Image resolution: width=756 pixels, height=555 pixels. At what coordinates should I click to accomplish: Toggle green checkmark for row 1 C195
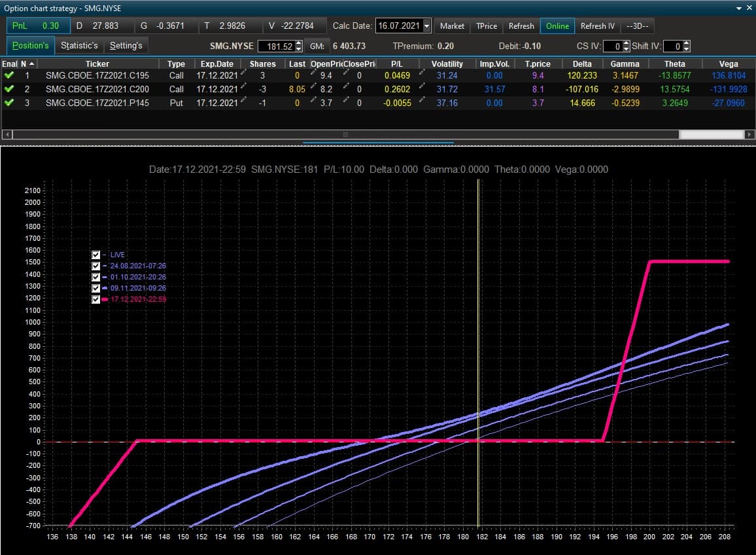9,75
